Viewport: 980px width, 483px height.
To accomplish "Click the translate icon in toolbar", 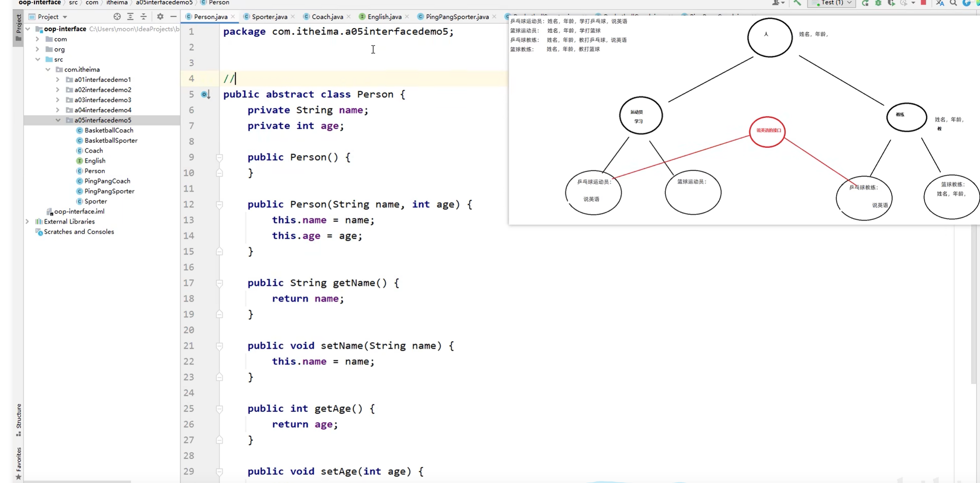I will (940, 3).
